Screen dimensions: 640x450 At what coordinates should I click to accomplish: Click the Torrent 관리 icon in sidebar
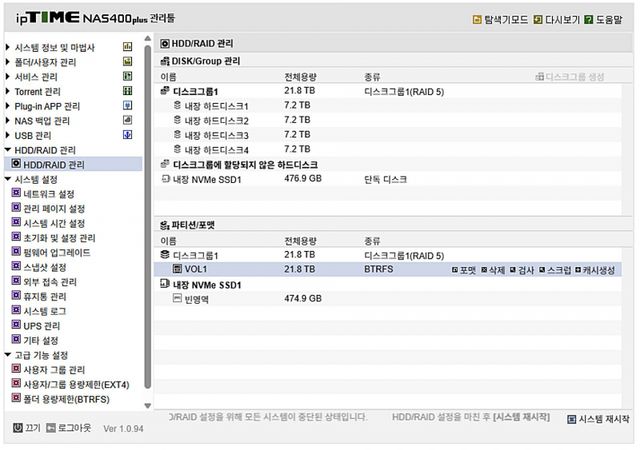point(127,91)
